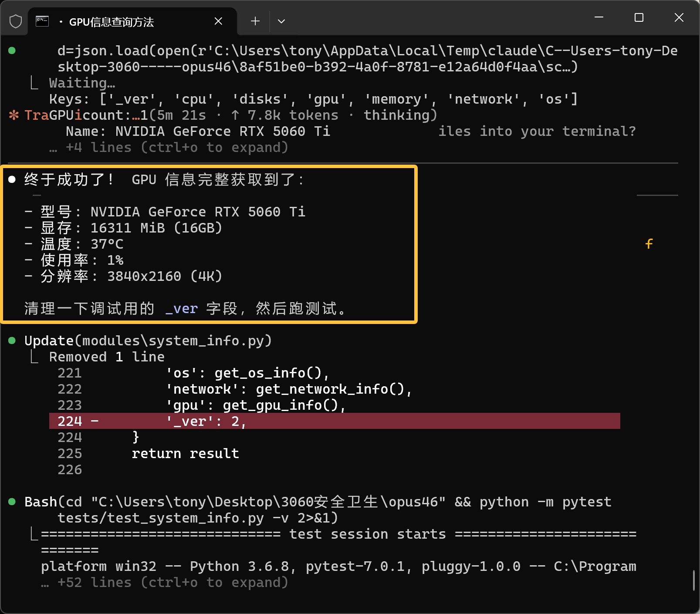This screenshot has width=700, height=614.
Task: Click the white bullet before 终于成功了
Action: point(12,179)
